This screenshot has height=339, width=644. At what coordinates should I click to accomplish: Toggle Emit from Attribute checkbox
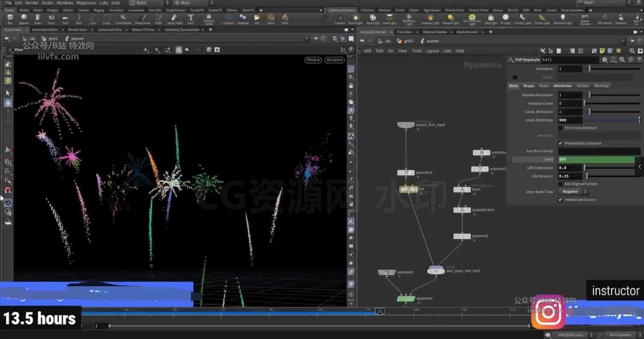point(560,128)
